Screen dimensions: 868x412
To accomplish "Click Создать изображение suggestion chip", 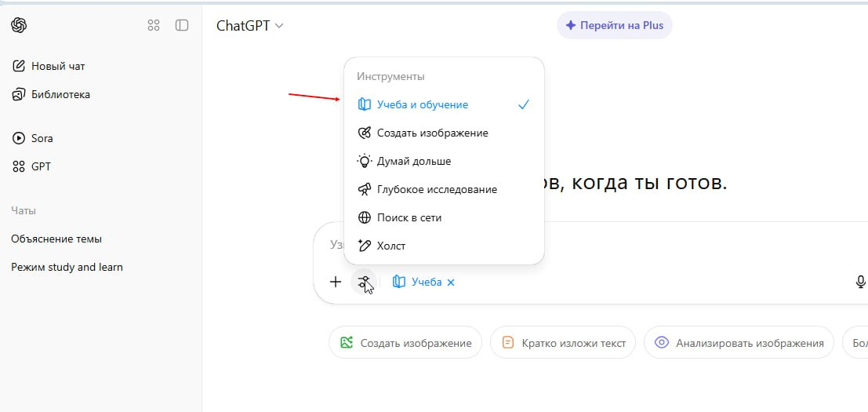I will pyautogui.click(x=405, y=343).
